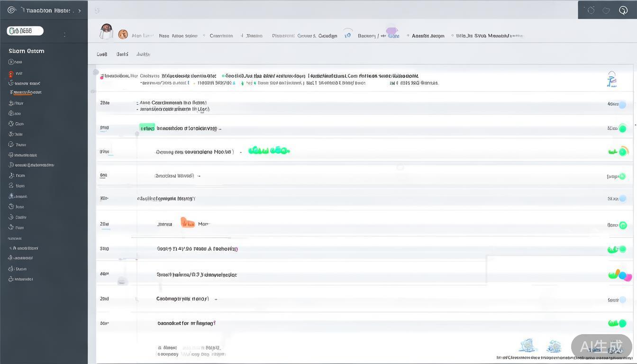The width and height of the screenshot is (637, 364).
Task: Enable the blue toggle on the top row
Action: [x=622, y=105]
